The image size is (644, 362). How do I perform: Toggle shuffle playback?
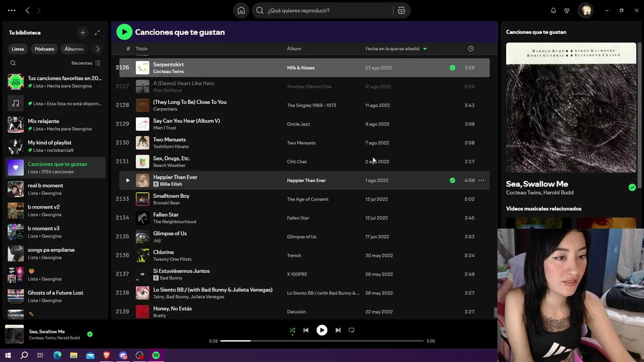(292, 330)
